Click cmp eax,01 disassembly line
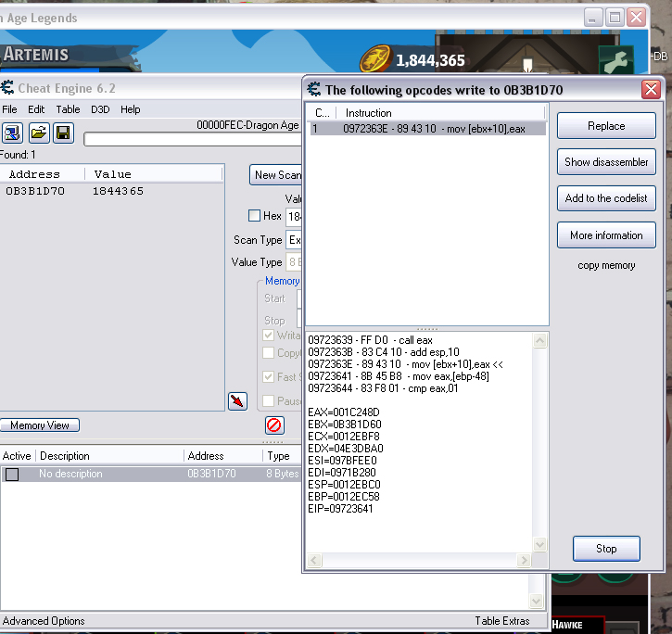This screenshot has width=672, height=634. 383,388
